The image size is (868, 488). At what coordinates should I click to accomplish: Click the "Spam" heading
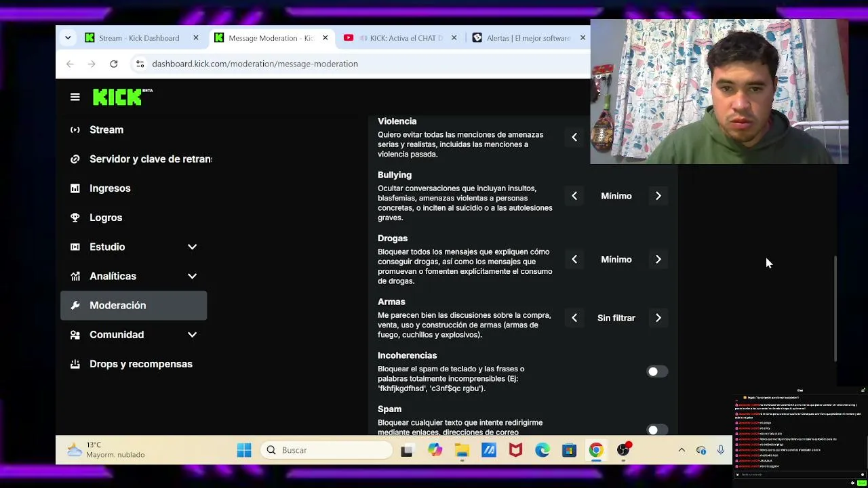tap(390, 409)
